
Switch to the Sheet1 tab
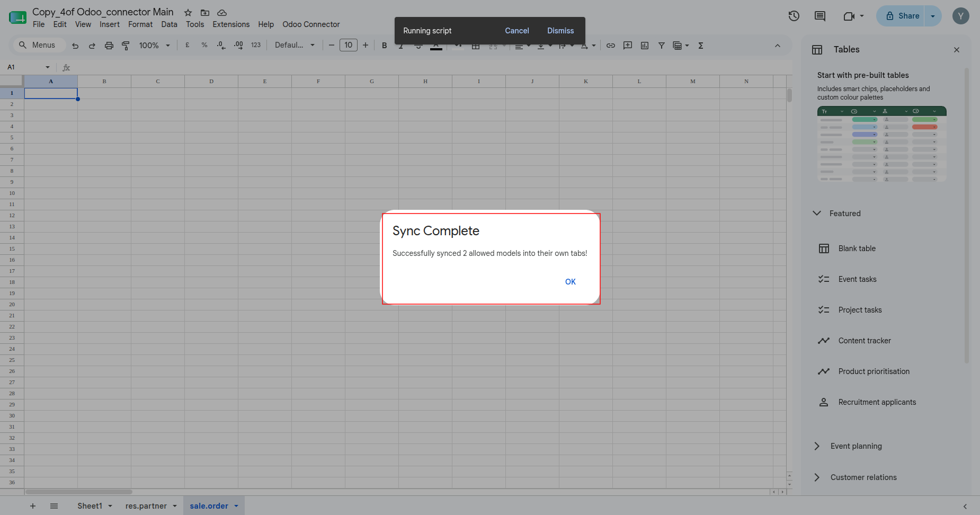coord(90,506)
